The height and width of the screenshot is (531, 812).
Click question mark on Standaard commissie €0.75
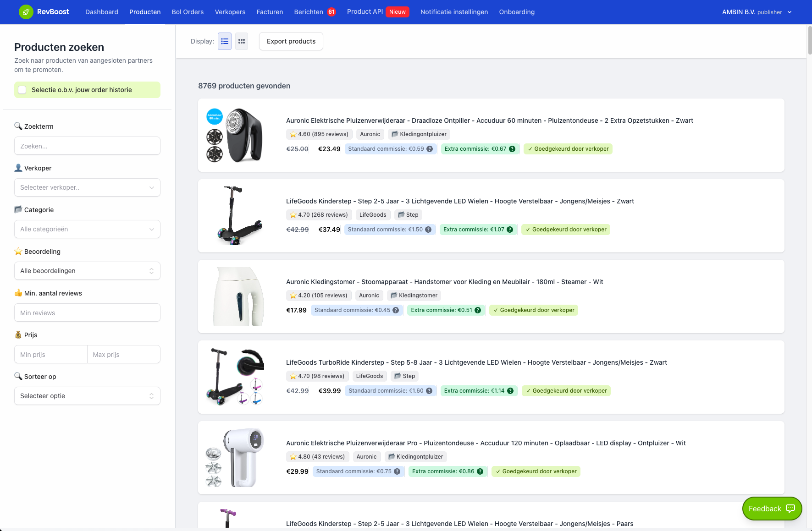click(x=397, y=471)
